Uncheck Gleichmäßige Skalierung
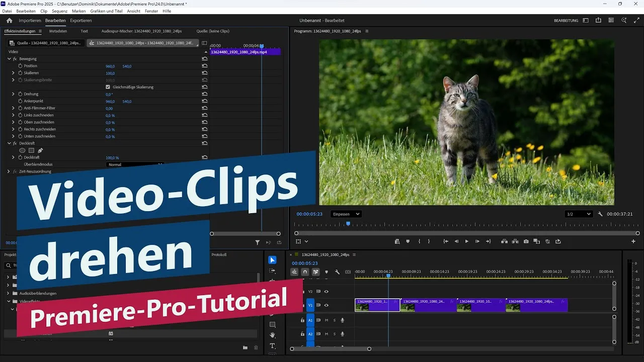Viewport: 644px width, 362px height. (108, 86)
